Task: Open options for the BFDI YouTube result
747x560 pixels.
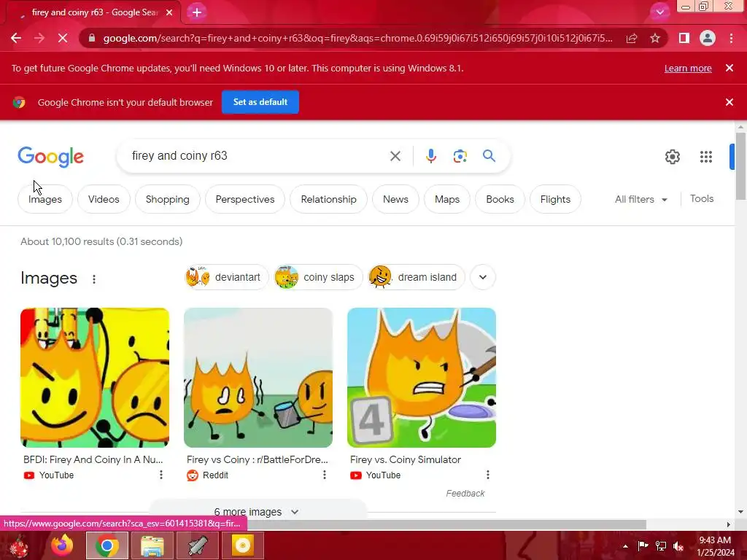Action: (x=161, y=475)
